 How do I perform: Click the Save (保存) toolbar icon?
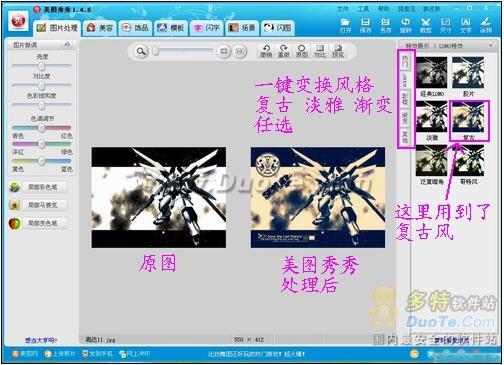coord(365,26)
